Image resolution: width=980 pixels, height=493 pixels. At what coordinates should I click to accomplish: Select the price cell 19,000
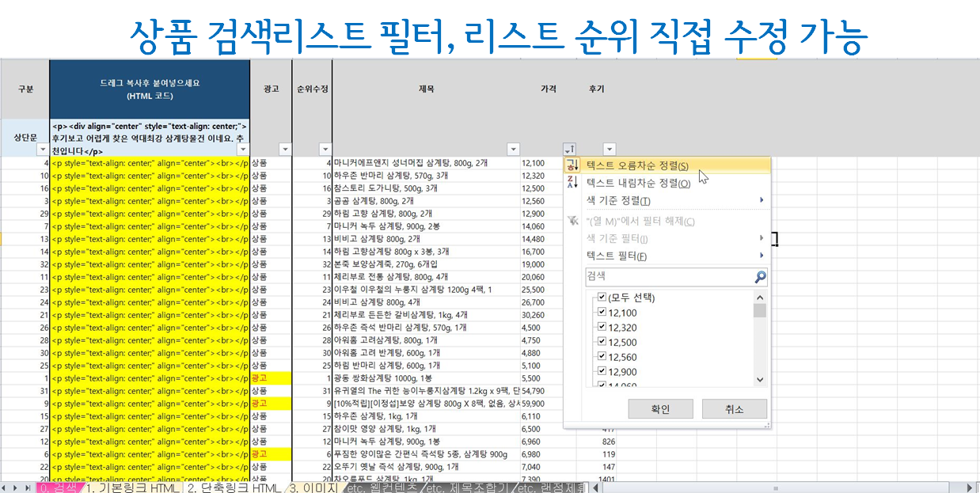(540, 264)
